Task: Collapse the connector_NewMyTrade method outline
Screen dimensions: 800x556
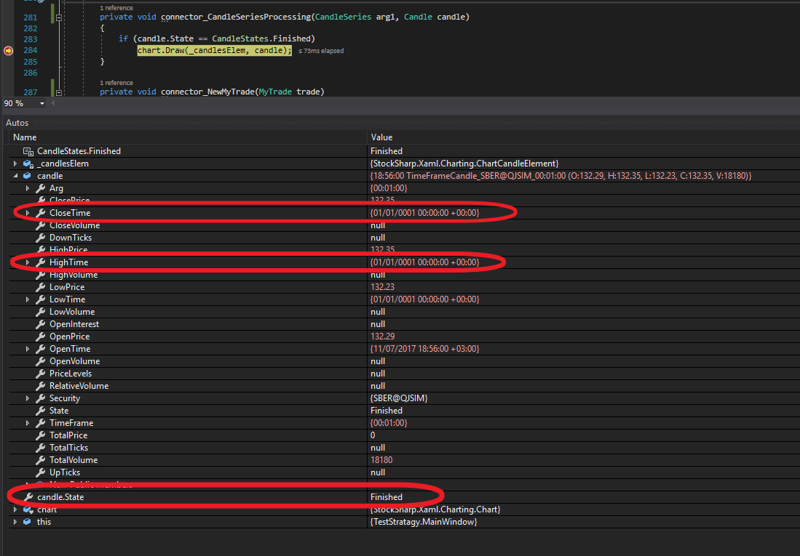Action: (59, 92)
